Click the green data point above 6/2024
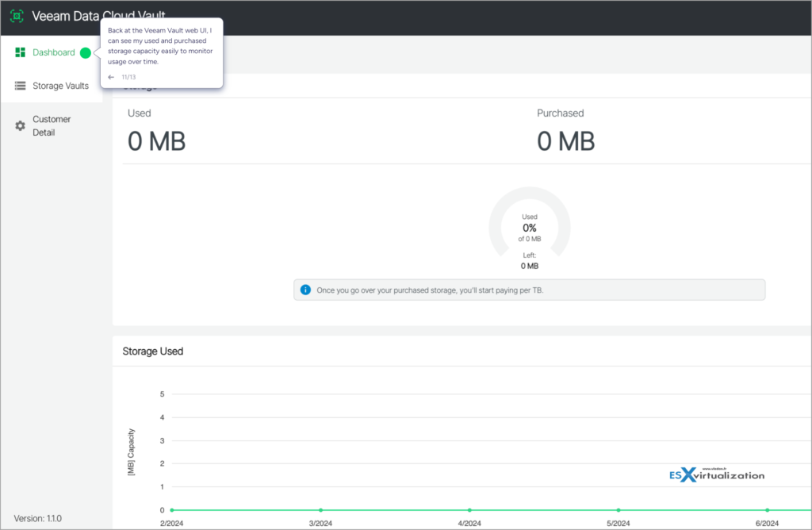Viewport: 812px width, 530px height. pos(767,510)
